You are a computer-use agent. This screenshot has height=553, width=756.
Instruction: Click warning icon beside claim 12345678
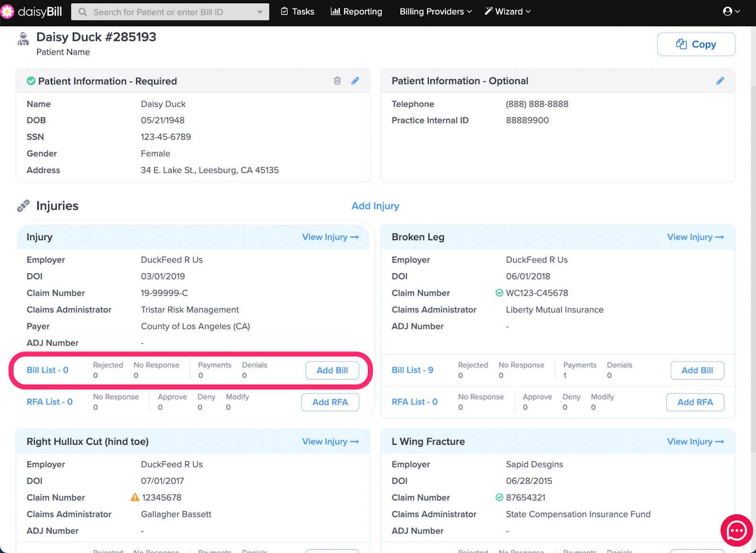pos(135,497)
